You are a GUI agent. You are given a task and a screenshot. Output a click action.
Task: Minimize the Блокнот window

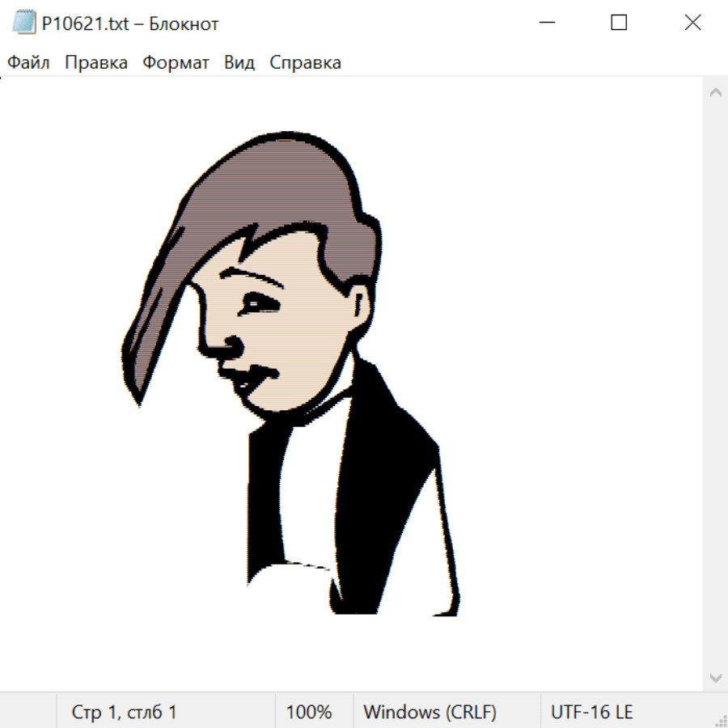click(545, 23)
